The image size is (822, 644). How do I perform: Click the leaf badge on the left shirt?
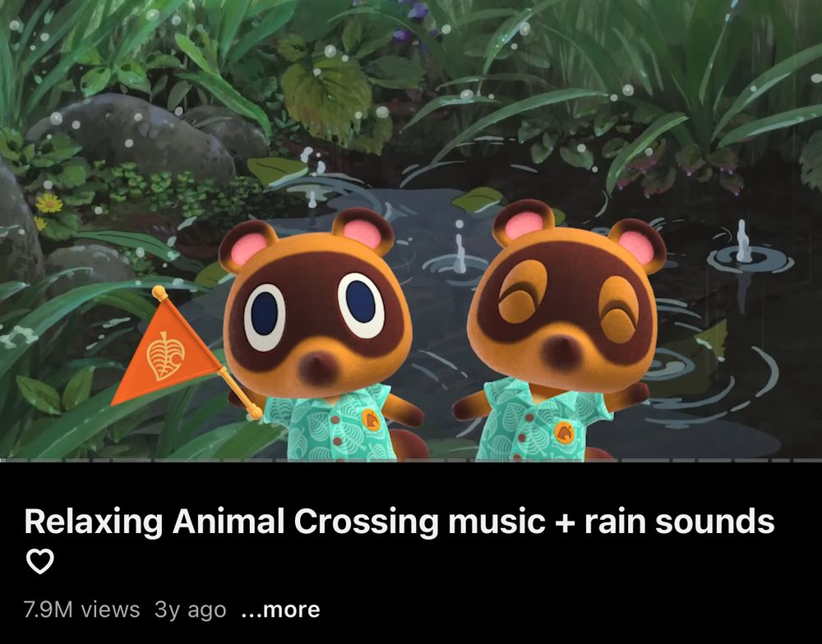(x=371, y=420)
